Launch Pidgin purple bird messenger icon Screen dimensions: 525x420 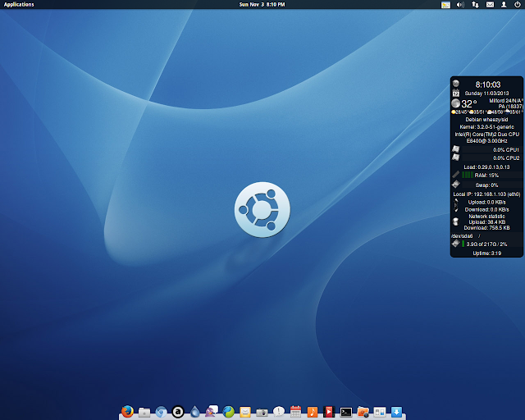[x=212, y=411]
